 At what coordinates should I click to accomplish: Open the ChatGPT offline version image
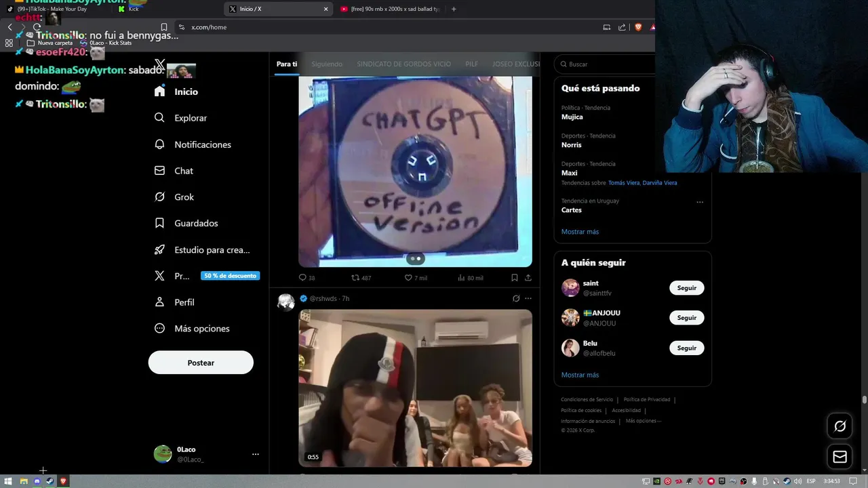[415, 171]
